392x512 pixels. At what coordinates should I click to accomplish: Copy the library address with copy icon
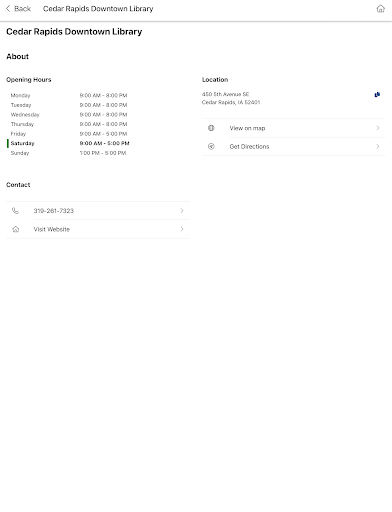(377, 95)
